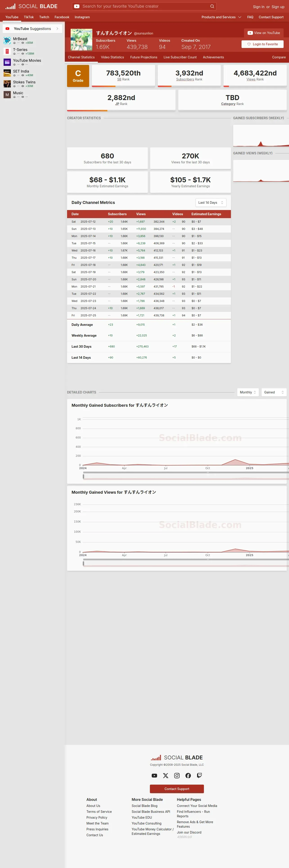The height and width of the screenshot is (868, 289).
Task: Open the Channel Statistics tab
Action: pos(81,57)
